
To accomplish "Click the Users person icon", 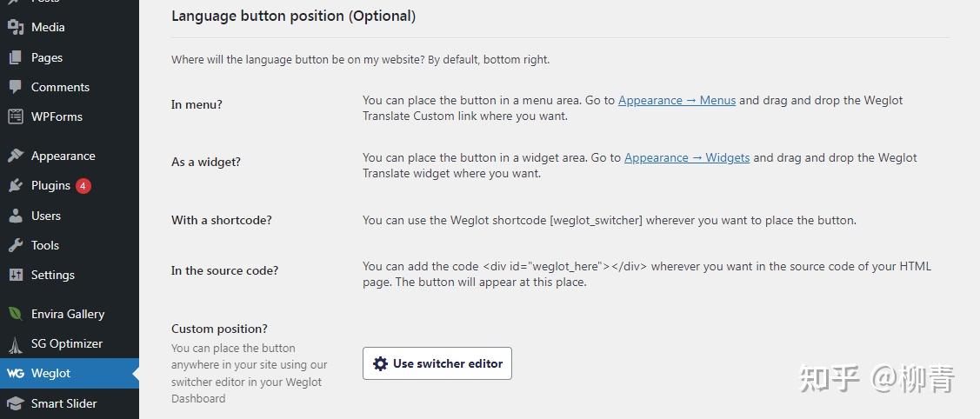I will click(16, 216).
